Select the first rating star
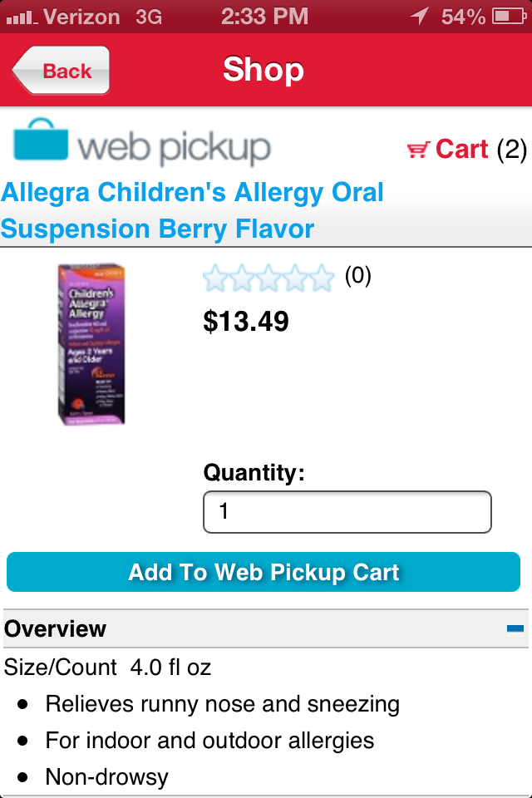 214,278
